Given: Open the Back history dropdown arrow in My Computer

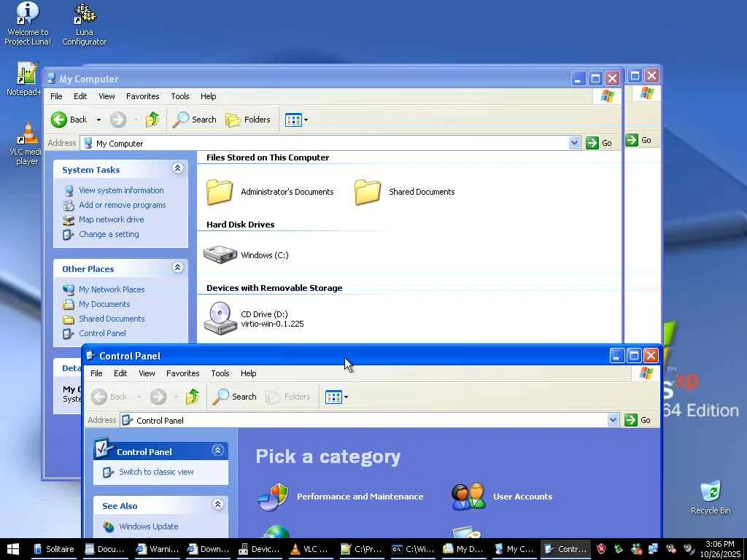Looking at the screenshot, I should click(98, 120).
